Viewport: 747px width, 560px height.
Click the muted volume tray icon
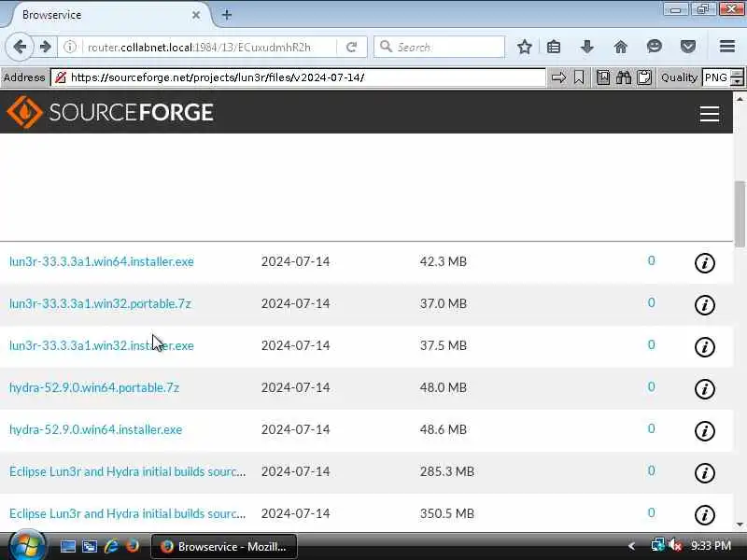[675, 545]
